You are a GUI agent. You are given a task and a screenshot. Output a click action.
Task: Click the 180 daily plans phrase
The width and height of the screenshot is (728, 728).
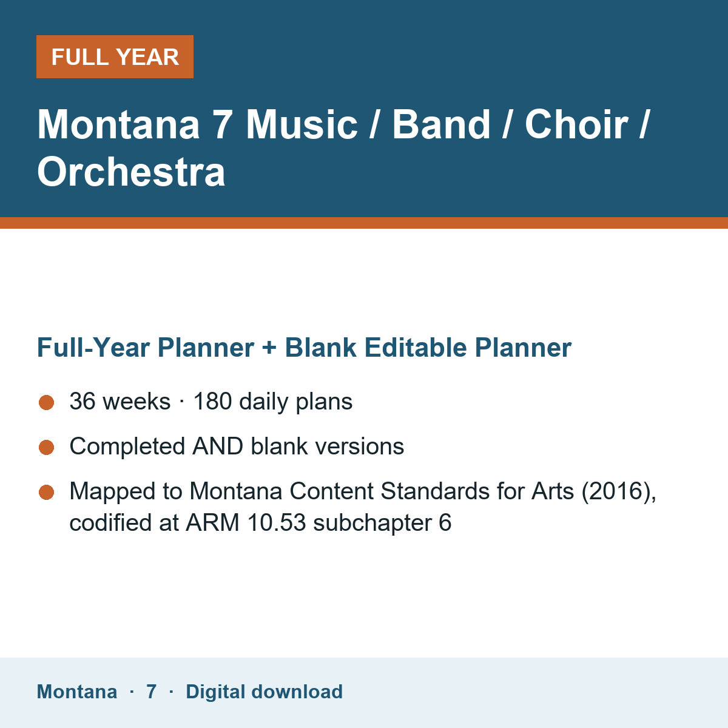coord(273,402)
